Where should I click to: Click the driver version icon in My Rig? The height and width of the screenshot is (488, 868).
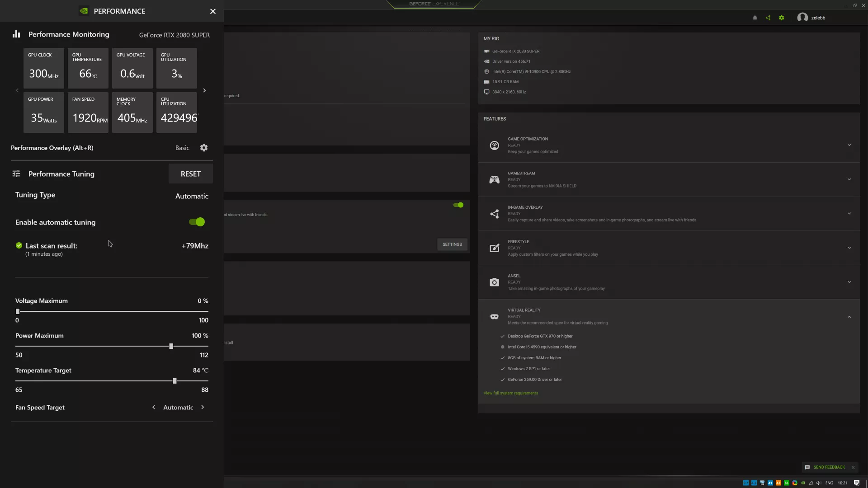pyautogui.click(x=487, y=61)
